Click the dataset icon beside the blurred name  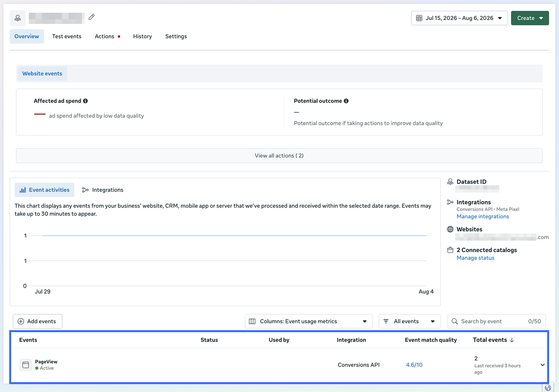18,18
